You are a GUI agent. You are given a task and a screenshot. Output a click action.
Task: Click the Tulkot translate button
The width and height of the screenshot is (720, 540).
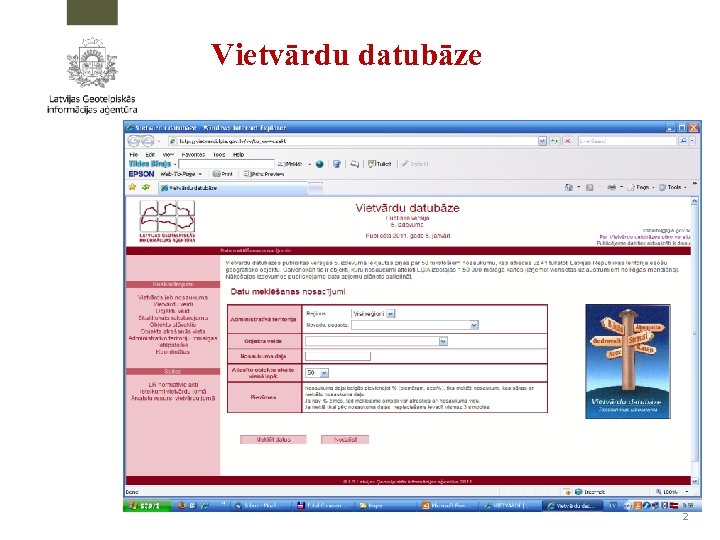[380, 164]
